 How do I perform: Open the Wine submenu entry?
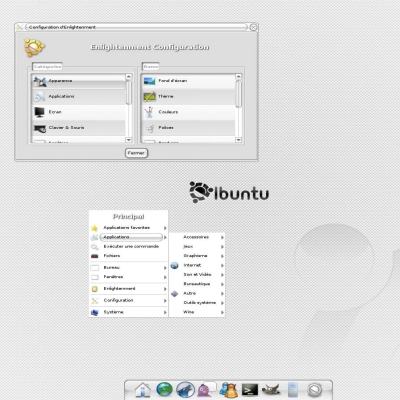click(197, 312)
